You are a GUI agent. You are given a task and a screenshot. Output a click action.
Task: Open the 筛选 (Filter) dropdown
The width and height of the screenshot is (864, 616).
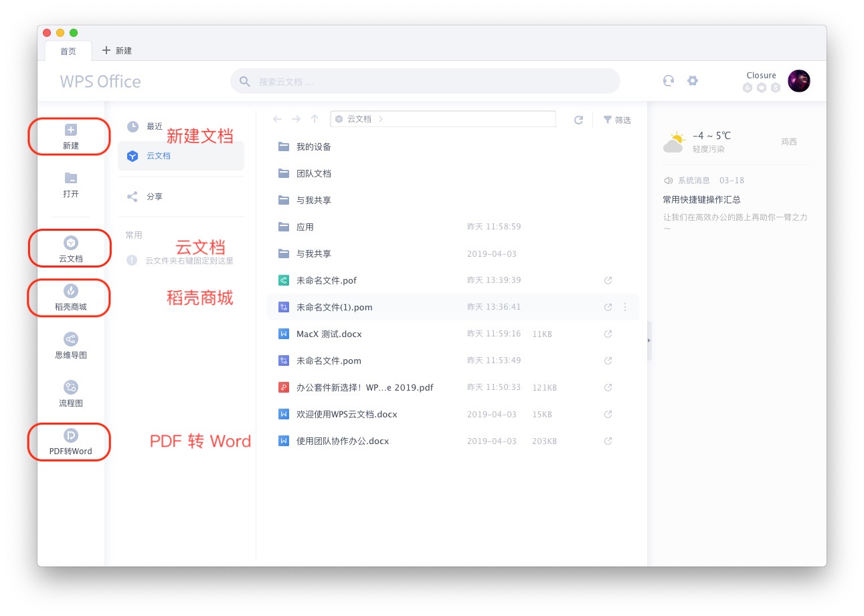(x=616, y=119)
